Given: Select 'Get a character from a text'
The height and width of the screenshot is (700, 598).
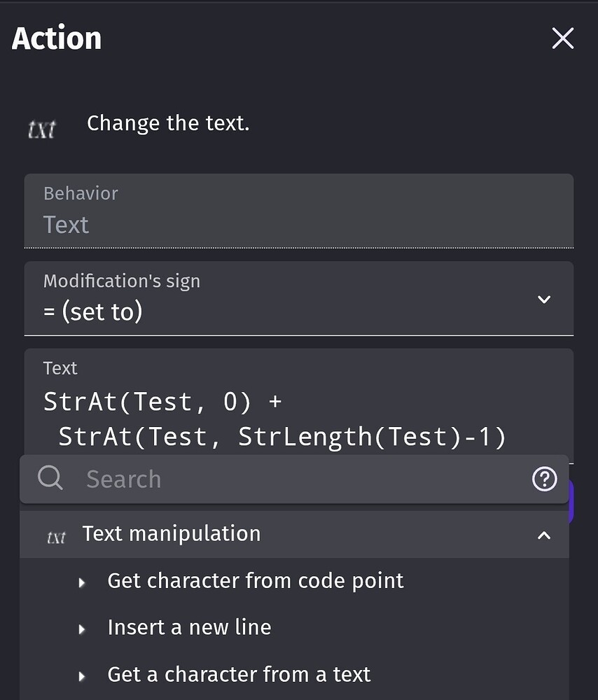Looking at the screenshot, I should (x=239, y=674).
